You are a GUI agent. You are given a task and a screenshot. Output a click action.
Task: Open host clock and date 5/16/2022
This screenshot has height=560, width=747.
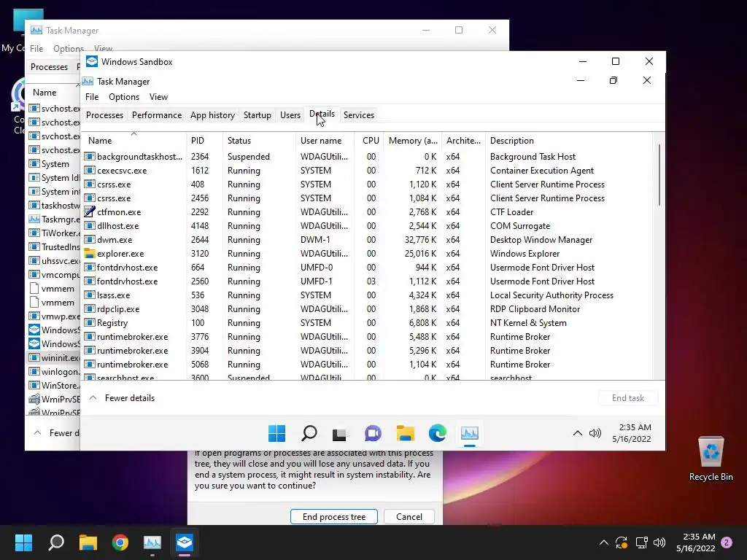[x=695, y=542]
